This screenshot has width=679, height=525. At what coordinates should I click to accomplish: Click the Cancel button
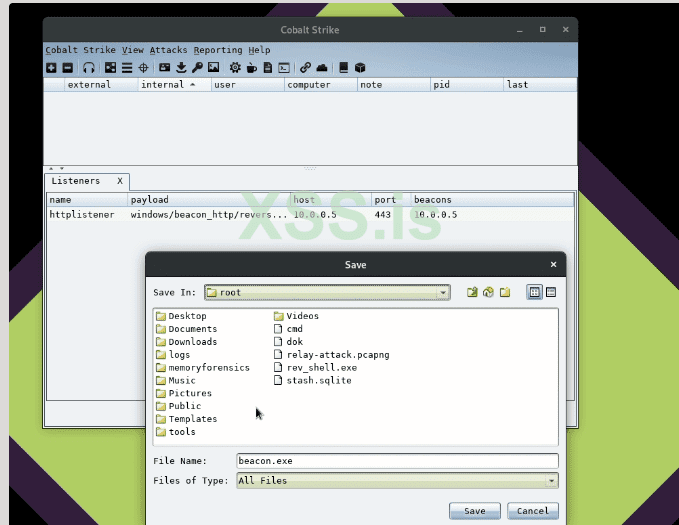point(533,511)
